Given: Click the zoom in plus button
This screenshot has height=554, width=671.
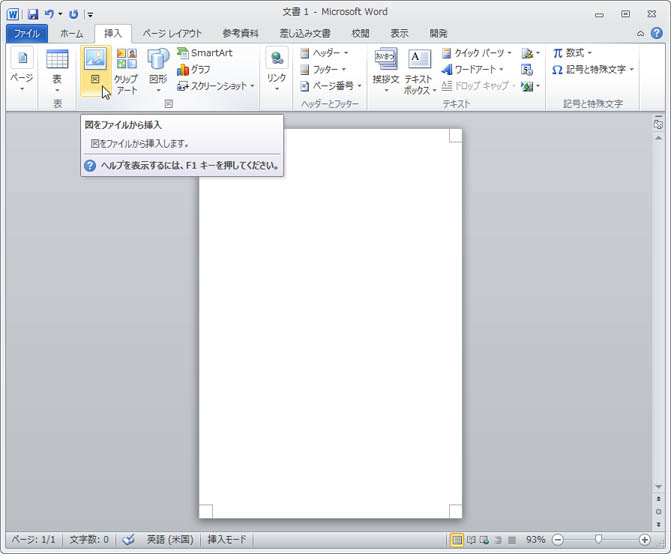Looking at the screenshot, I should 644,540.
